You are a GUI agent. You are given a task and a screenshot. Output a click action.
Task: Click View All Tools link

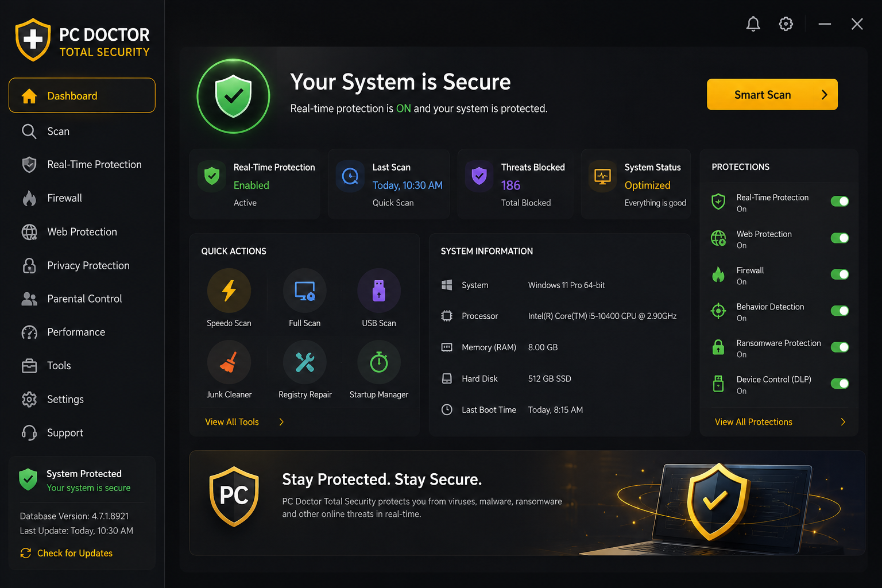click(x=232, y=422)
